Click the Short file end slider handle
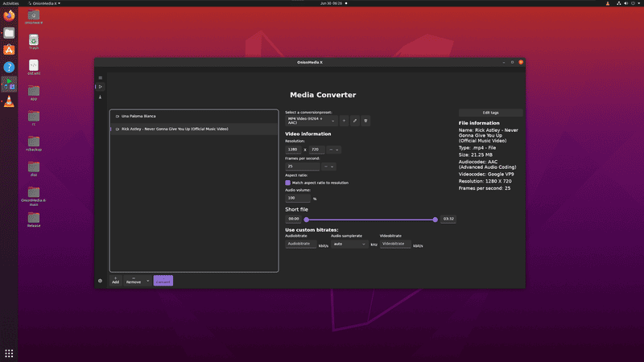 [436, 219]
